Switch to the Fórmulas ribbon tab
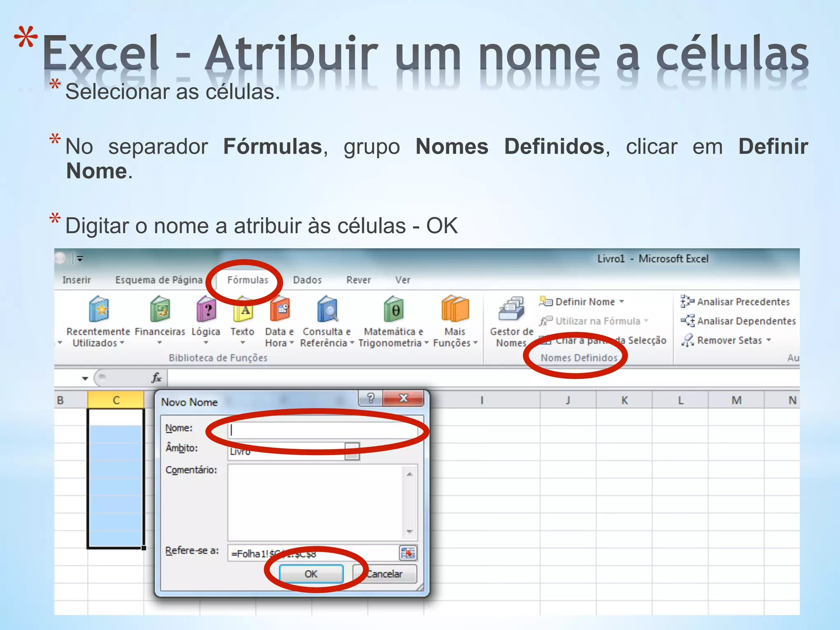Viewport: 840px width, 630px height. tap(248, 280)
